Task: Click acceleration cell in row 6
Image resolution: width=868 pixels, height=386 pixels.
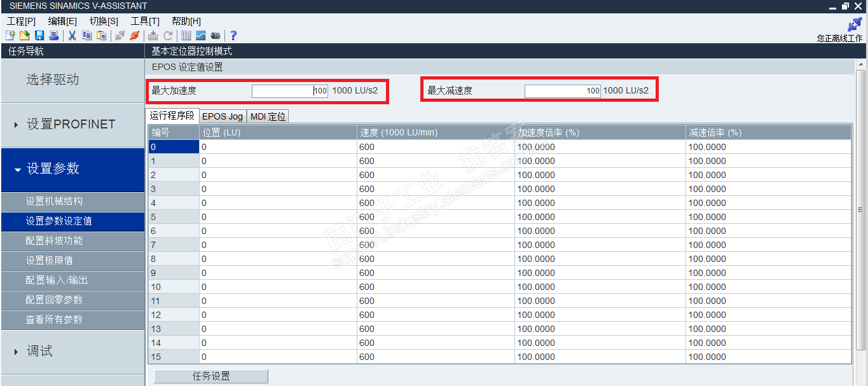Action: [600, 231]
